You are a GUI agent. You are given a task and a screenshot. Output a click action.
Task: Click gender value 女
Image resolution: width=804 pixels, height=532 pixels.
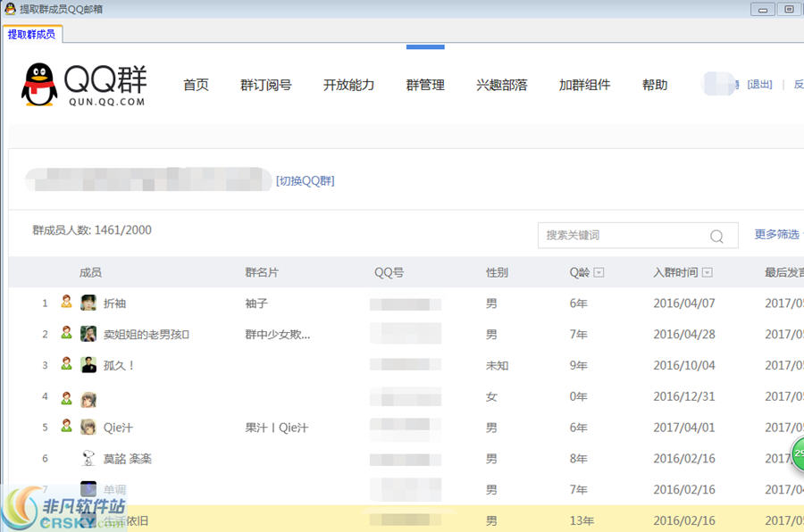(491, 396)
